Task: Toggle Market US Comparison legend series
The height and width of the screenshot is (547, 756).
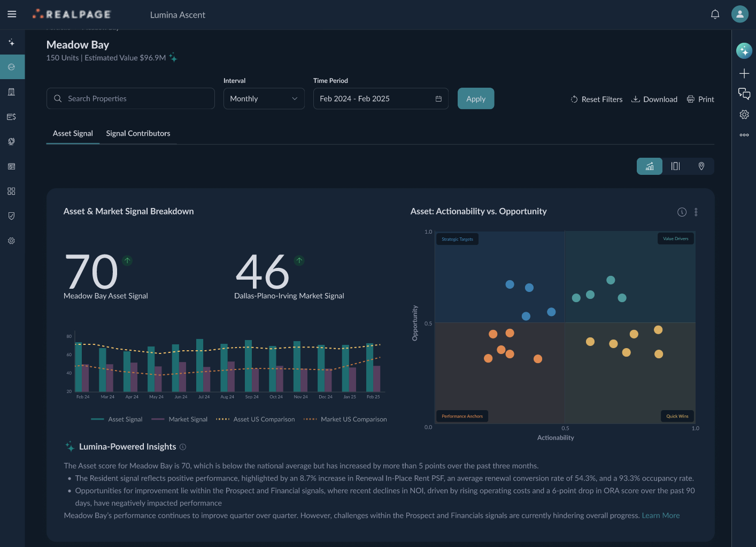Action: click(x=345, y=419)
